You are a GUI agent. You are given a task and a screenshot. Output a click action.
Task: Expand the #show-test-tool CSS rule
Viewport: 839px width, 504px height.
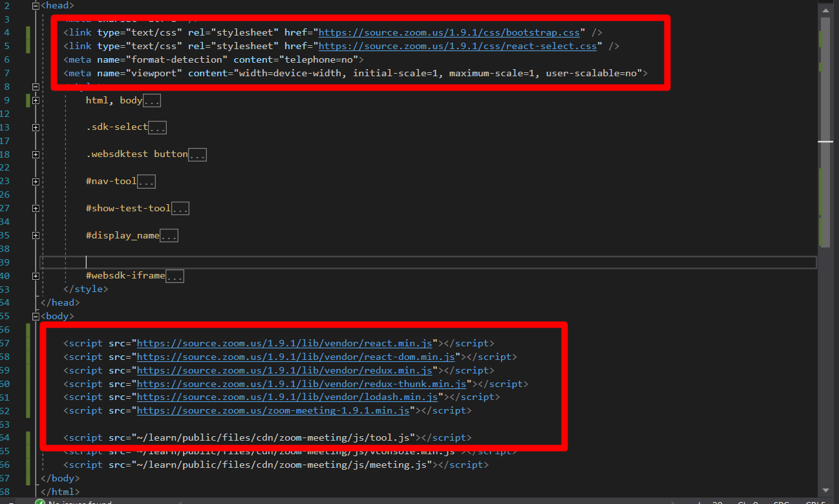[x=36, y=209]
